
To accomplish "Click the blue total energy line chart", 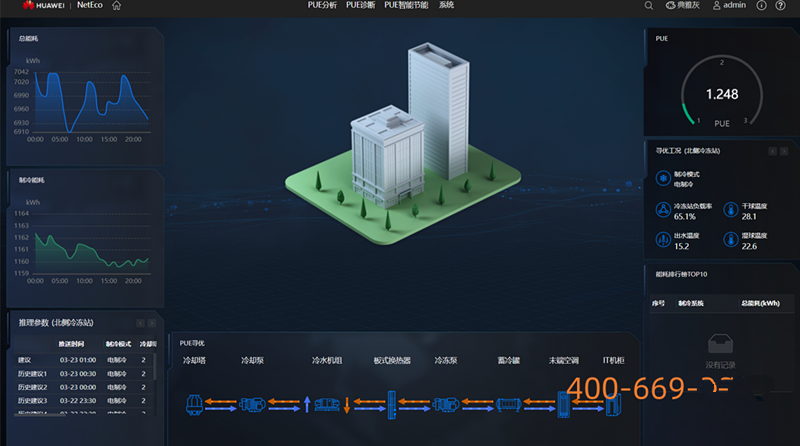I will point(91,102).
